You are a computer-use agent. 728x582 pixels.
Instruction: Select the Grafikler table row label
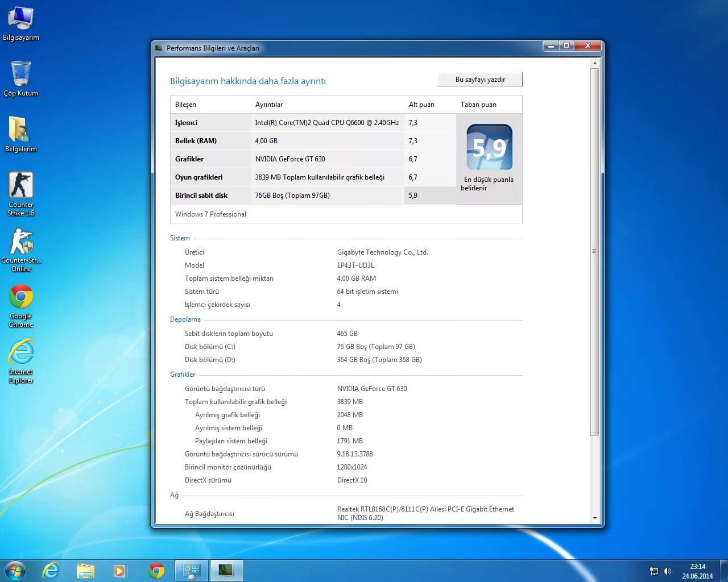click(x=189, y=159)
